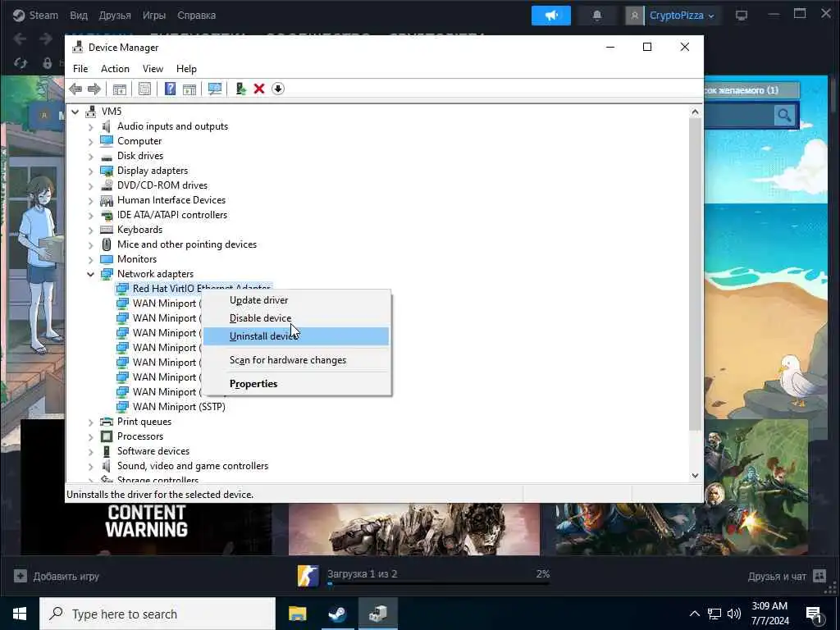This screenshot has height=630, width=840.
Task: Open the Help menu in Device Manager
Action: 186,69
